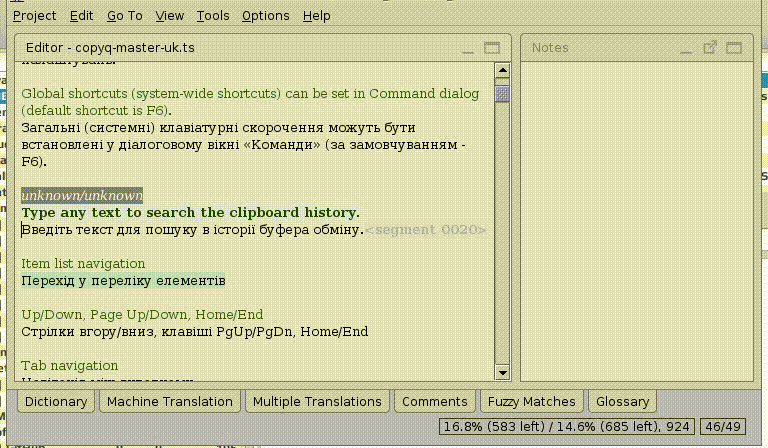Click the editor scrollbar up arrow
The width and height of the screenshot is (768, 448).
coord(503,70)
